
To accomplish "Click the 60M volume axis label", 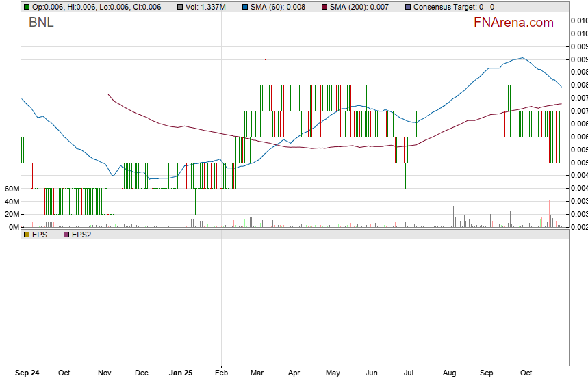I will pos(11,189).
